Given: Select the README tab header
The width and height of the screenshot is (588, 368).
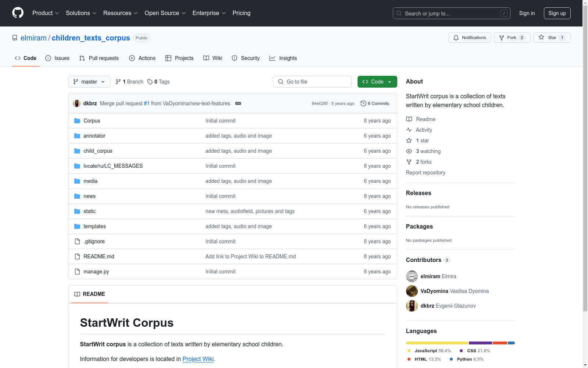Looking at the screenshot, I should click(x=90, y=294).
